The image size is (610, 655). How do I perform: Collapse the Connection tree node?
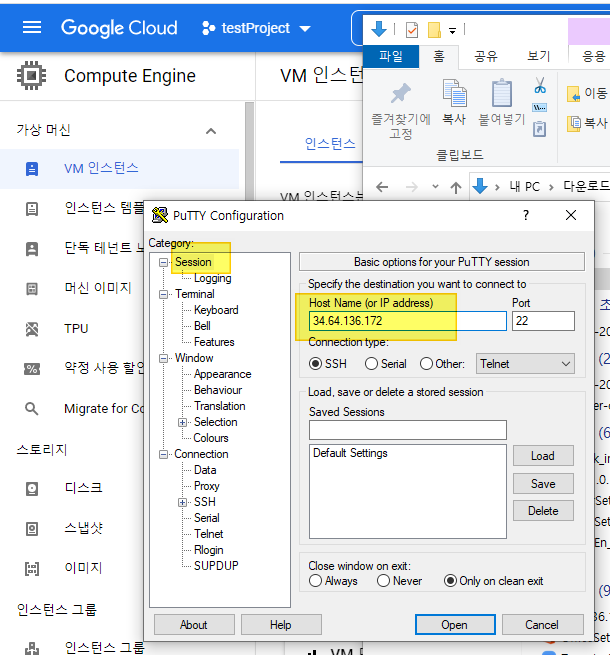163,454
